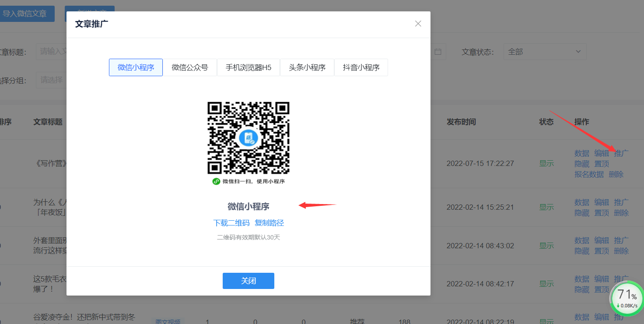Switch to the 头条小程序 tab
644x324 pixels.
tap(307, 67)
